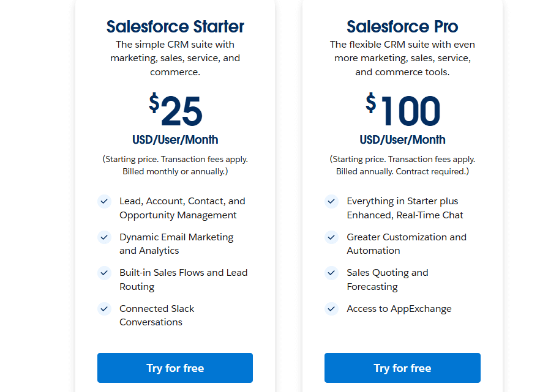
Task: Click Connected Slack Conversations feature text
Action: 157,316
